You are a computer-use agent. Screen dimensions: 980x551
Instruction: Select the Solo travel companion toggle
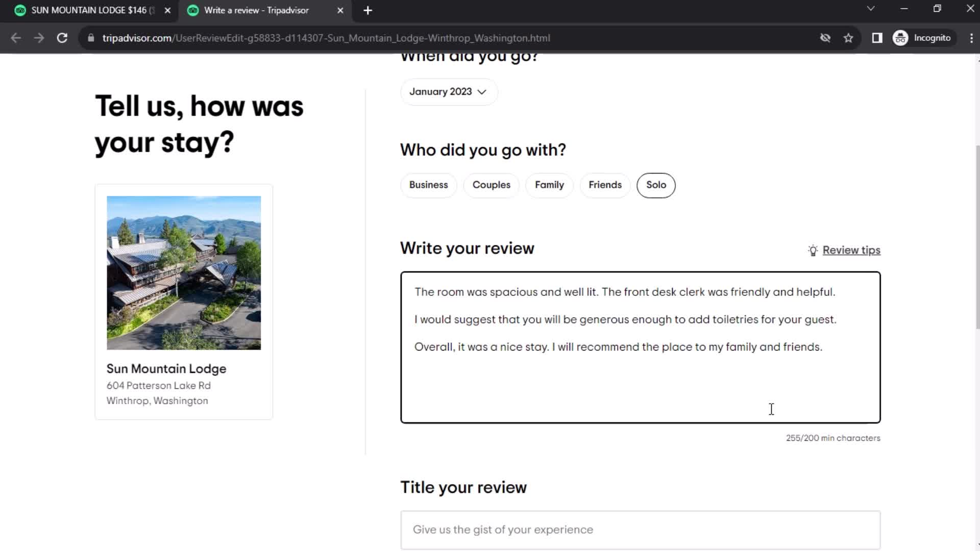click(x=656, y=185)
